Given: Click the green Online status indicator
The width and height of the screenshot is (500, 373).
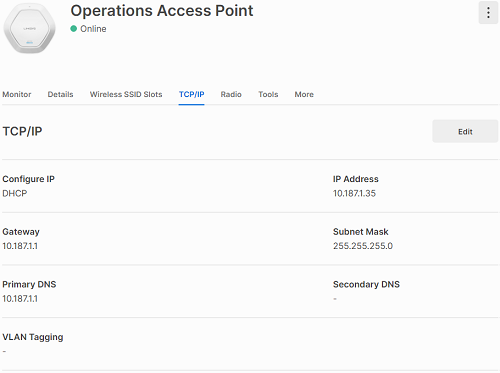Looking at the screenshot, I should (x=74, y=29).
